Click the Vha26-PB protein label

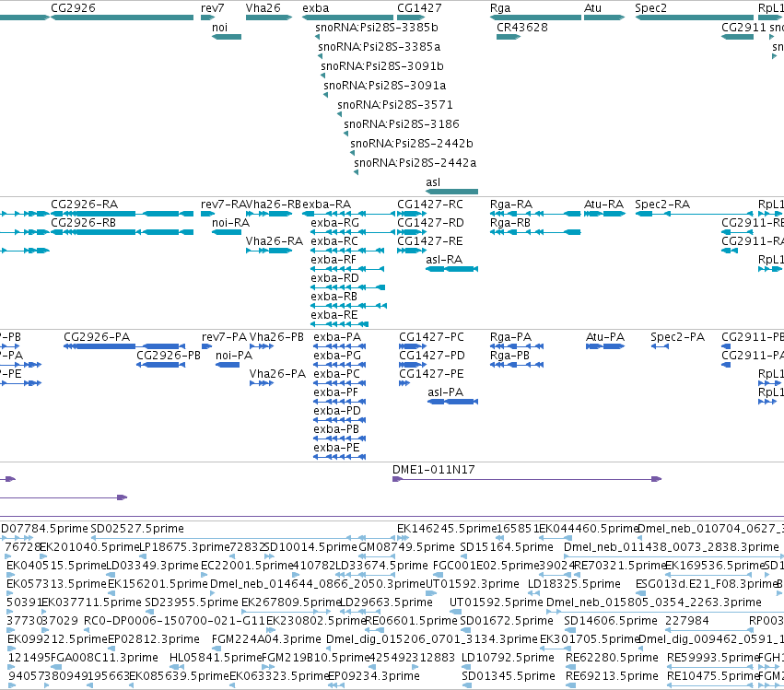click(x=276, y=337)
